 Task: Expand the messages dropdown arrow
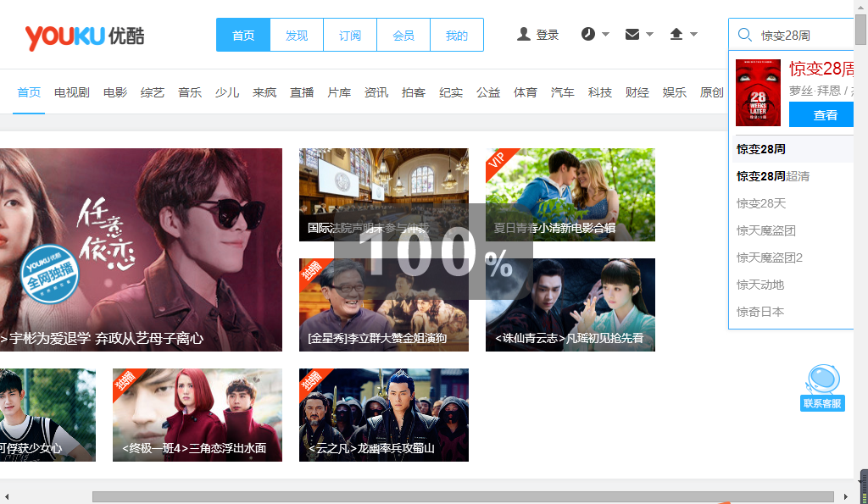(648, 35)
